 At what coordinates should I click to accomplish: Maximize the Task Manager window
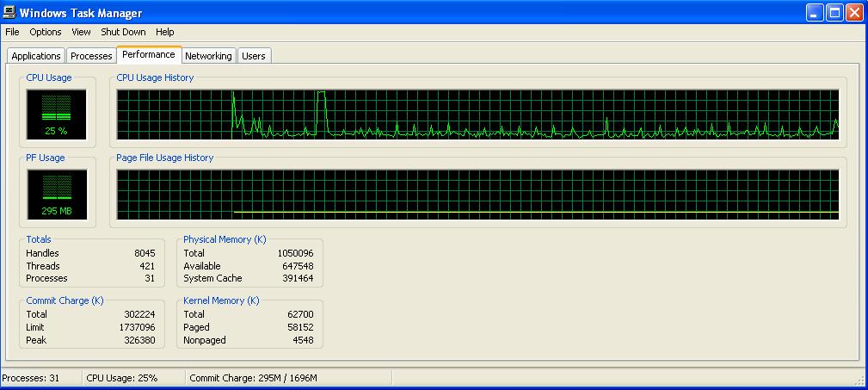(834, 12)
